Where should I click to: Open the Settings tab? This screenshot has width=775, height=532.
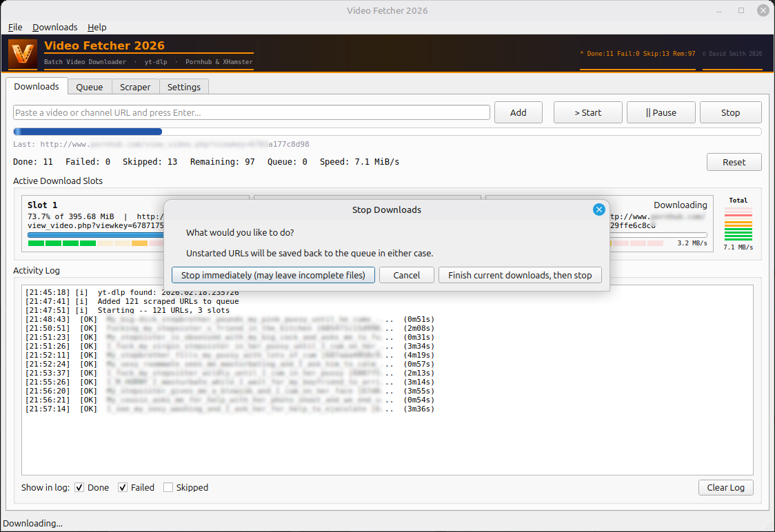(x=184, y=87)
